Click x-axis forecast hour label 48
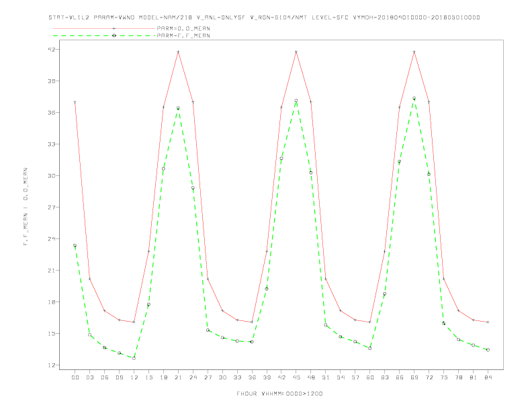The height and width of the screenshot is (411, 532). coord(311,377)
